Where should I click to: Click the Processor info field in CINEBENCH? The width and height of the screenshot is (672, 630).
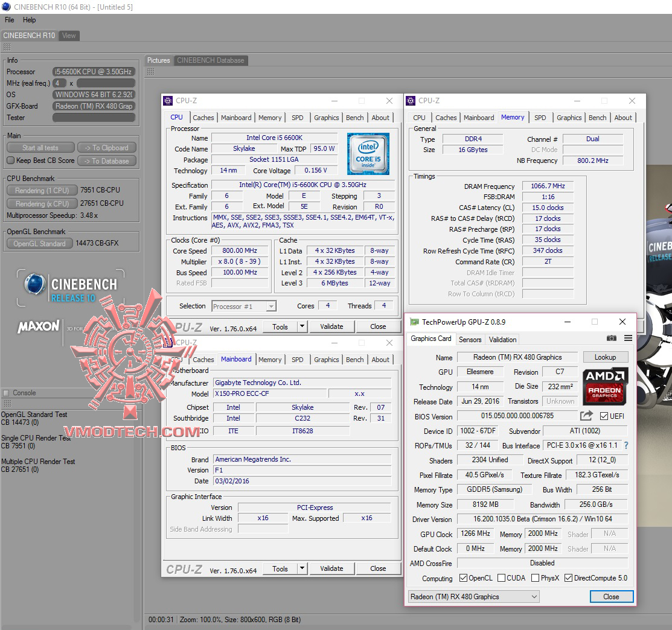[94, 72]
